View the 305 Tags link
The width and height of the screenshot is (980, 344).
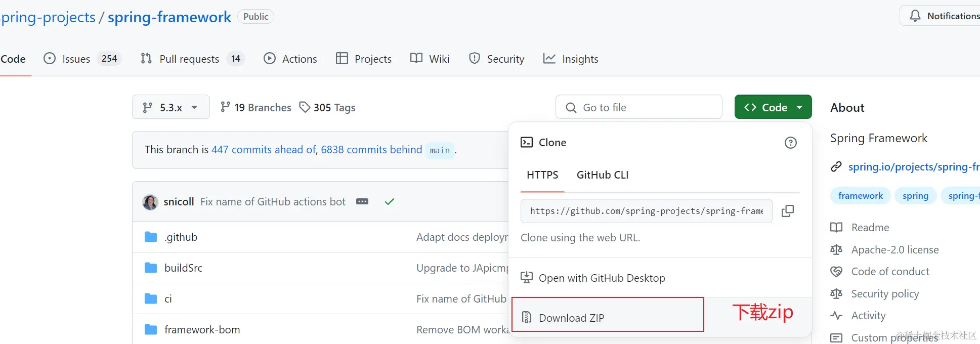click(x=334, y=107)
